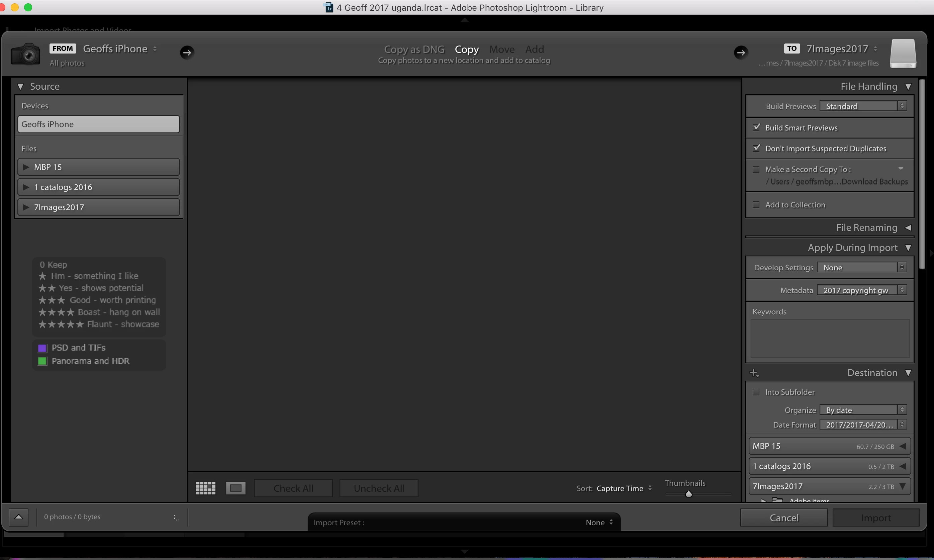Enable Add to Collection checkbox
Viewport: 934px width, 560px height.
tap(756, 204)
